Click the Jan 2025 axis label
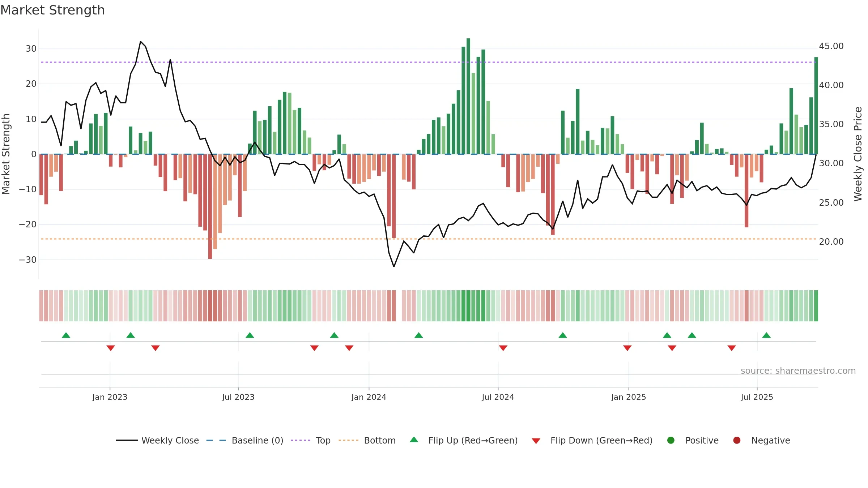The image size is (868, 488). (629, 397)
